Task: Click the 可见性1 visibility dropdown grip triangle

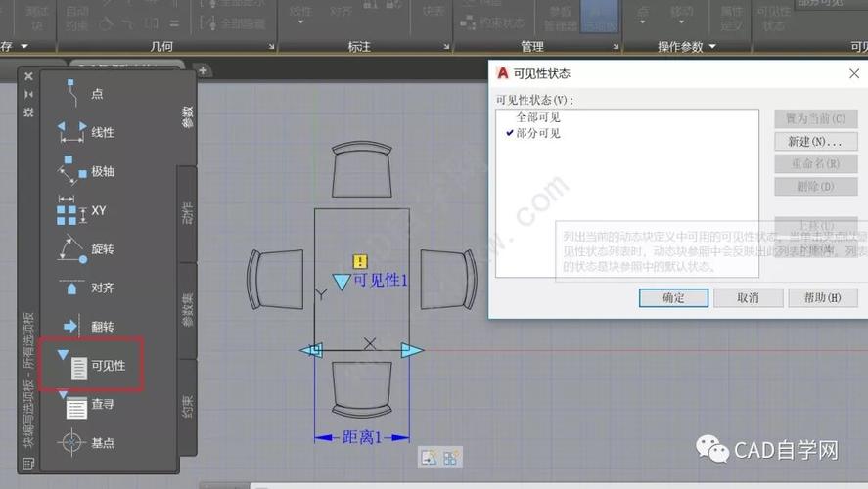Action: pyautogui.click(x=341, y=282)
